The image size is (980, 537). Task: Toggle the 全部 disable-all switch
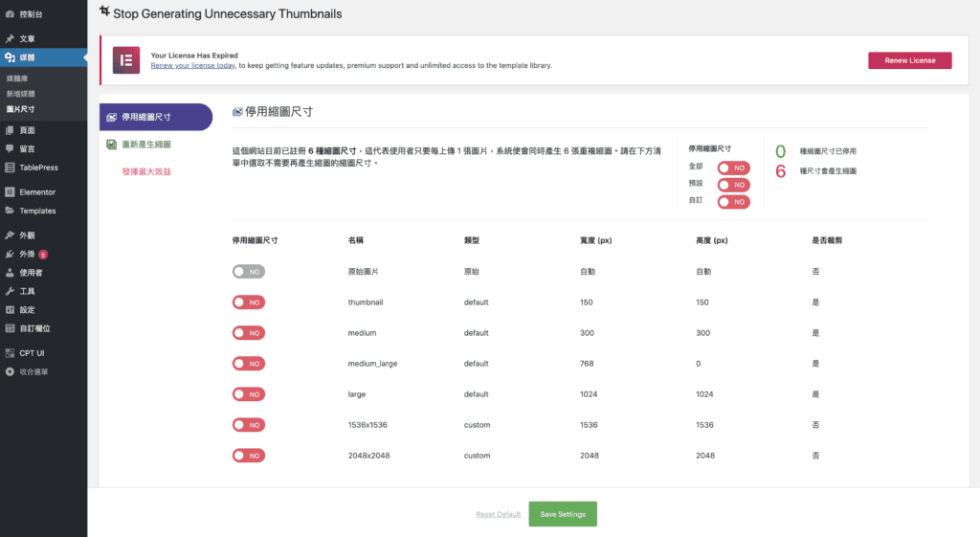(x=733, y=168)
